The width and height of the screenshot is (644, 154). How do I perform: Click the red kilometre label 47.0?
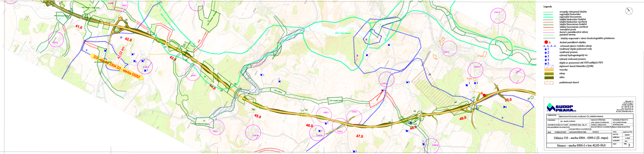pos(360,136)
